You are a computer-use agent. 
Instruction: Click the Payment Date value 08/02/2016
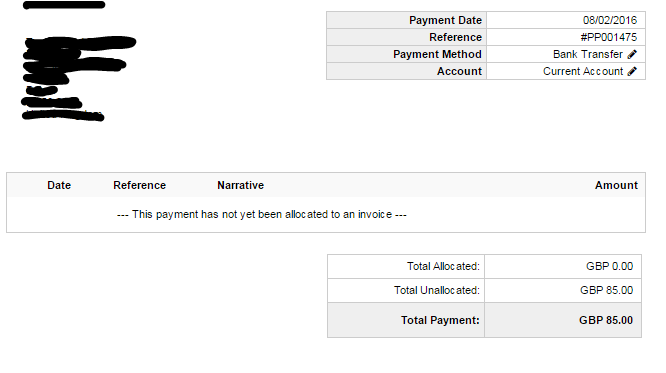pyautogui.click(x=610, y=20)
